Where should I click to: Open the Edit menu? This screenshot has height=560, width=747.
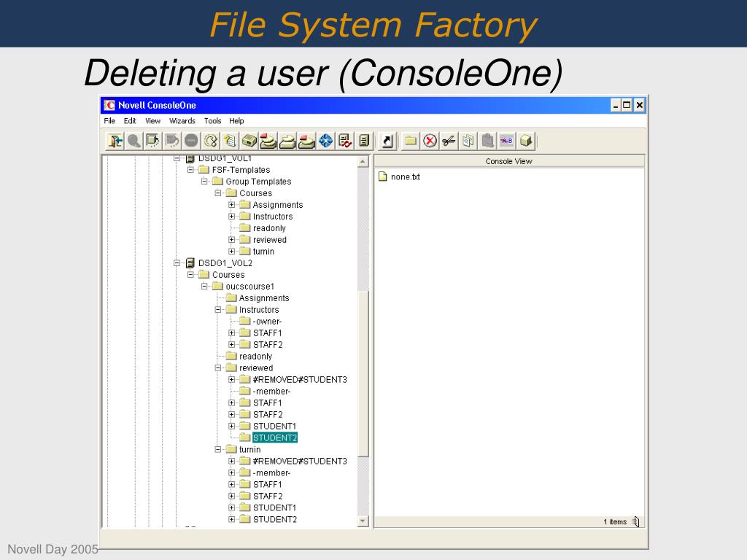tap(130, 121)
